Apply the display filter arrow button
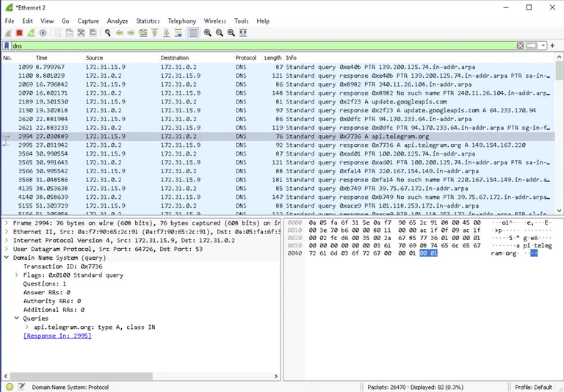The width and height of the screenshot is (564, 392). click(531, 46)
